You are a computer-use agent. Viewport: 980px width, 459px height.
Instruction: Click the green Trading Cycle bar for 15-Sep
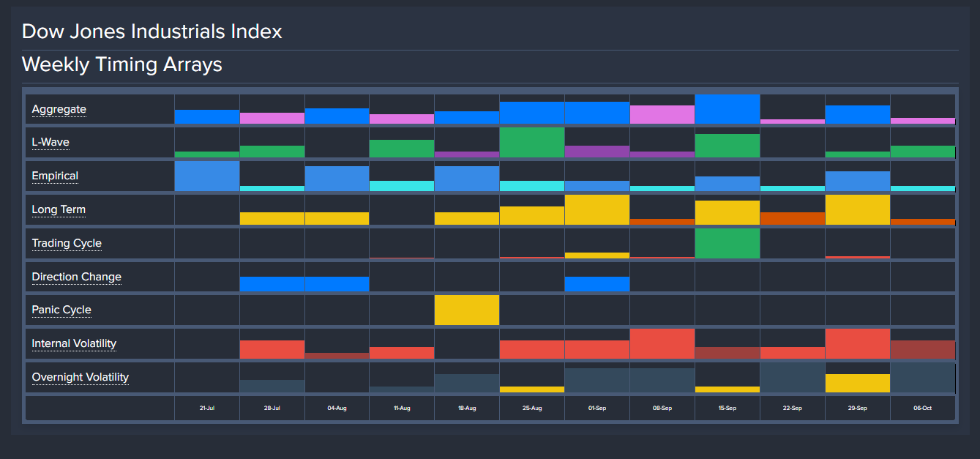727,244
